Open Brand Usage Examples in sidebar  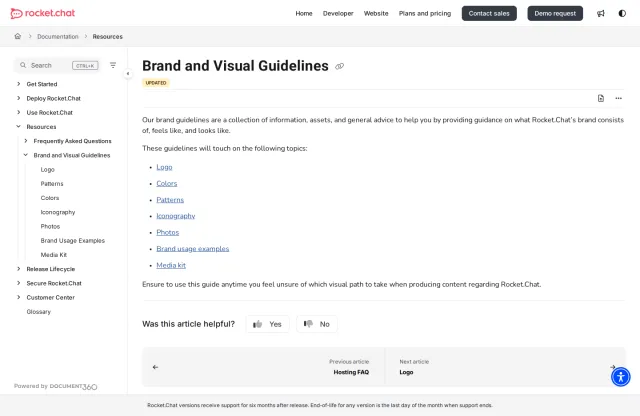[x=73, y=240]
